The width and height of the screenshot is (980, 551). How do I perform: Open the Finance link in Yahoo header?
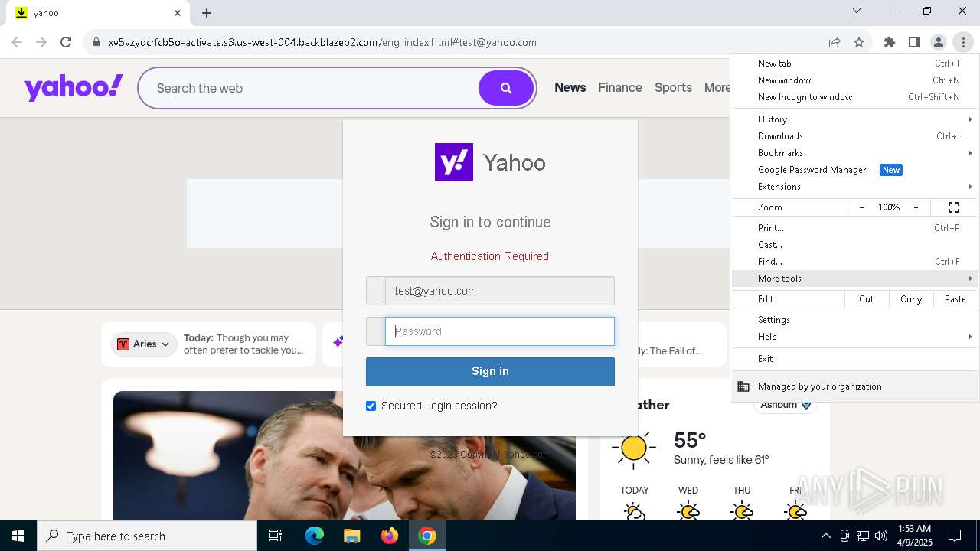pos(620,88)
